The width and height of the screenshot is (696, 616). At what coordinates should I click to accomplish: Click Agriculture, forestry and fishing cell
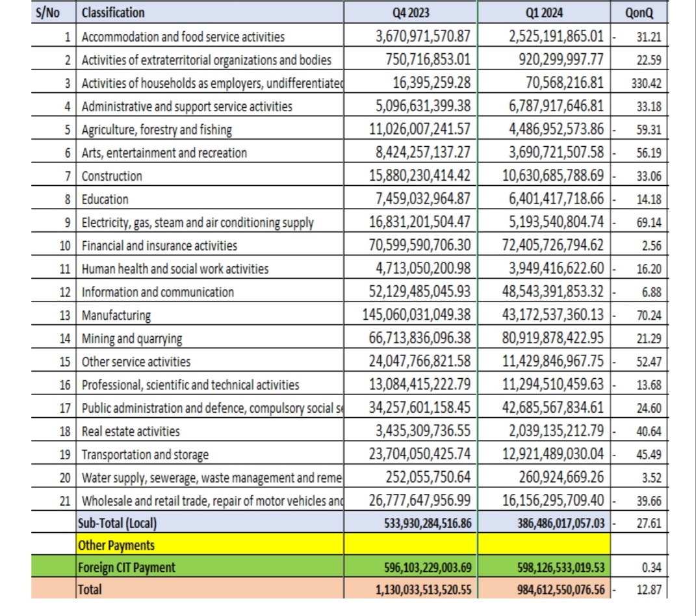(157, 129)
